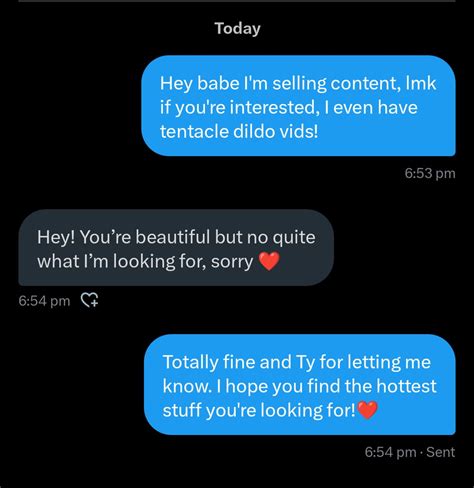The height and width of the screenshot is (488, 474).
Task: Click the 6:54 pm time before "Sent"
Action: 390,452
